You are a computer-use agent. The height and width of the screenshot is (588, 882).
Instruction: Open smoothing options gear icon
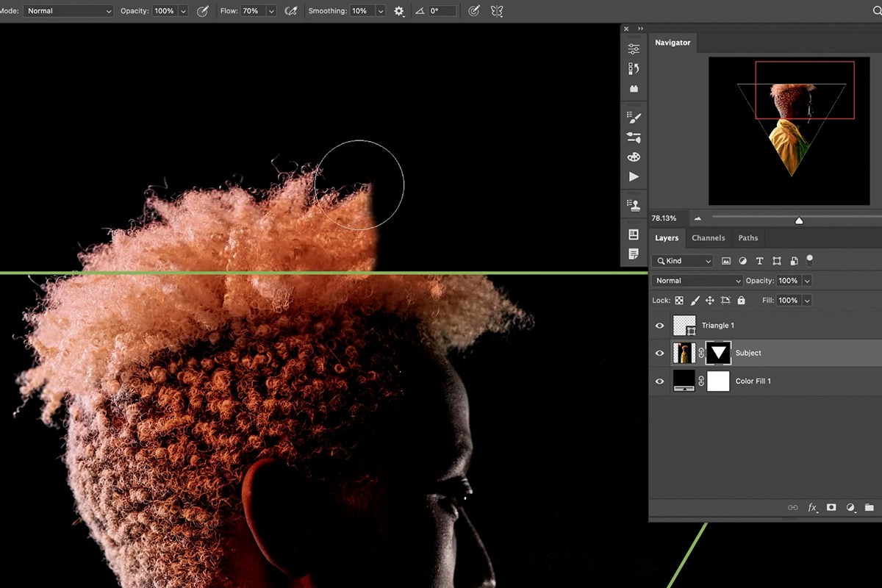pos(399,11)
